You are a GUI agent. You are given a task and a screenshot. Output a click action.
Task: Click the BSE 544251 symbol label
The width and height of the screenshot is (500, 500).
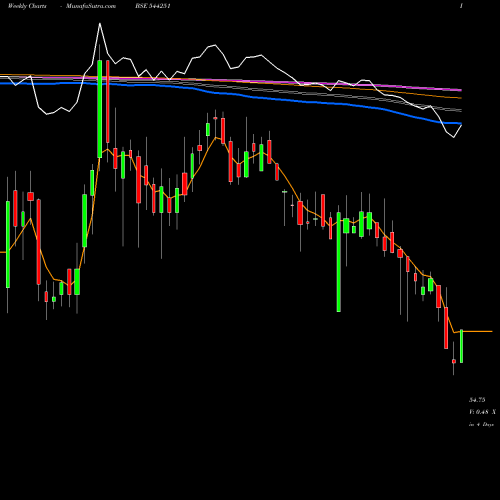[153, 6]
